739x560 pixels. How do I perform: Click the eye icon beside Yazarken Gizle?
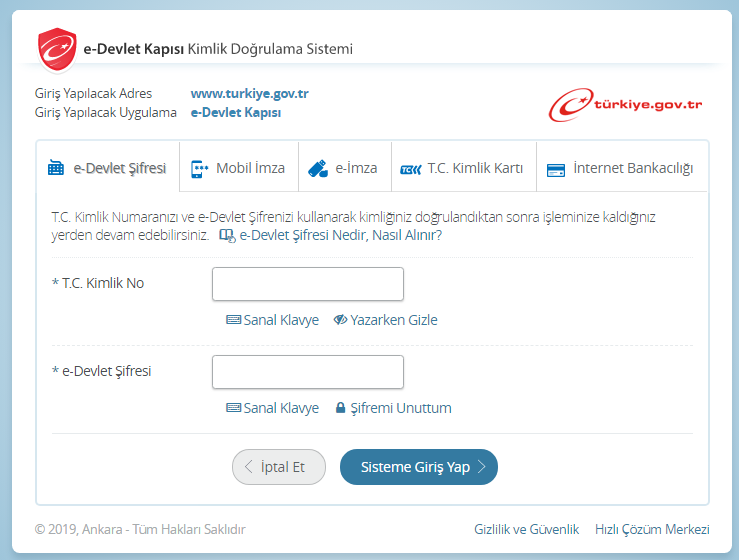point(340,321)
